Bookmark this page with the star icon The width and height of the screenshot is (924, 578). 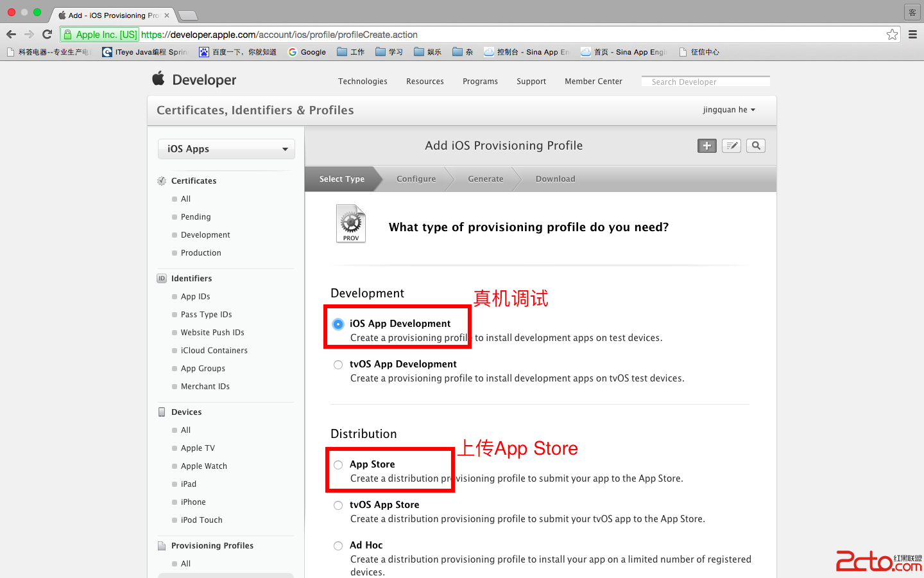[x=892, y=35]
